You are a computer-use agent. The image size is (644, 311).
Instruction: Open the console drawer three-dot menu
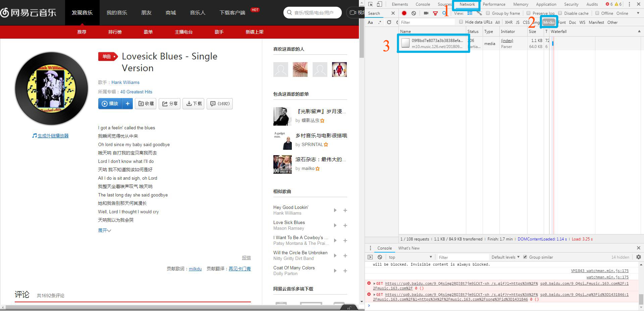(370, 248)
